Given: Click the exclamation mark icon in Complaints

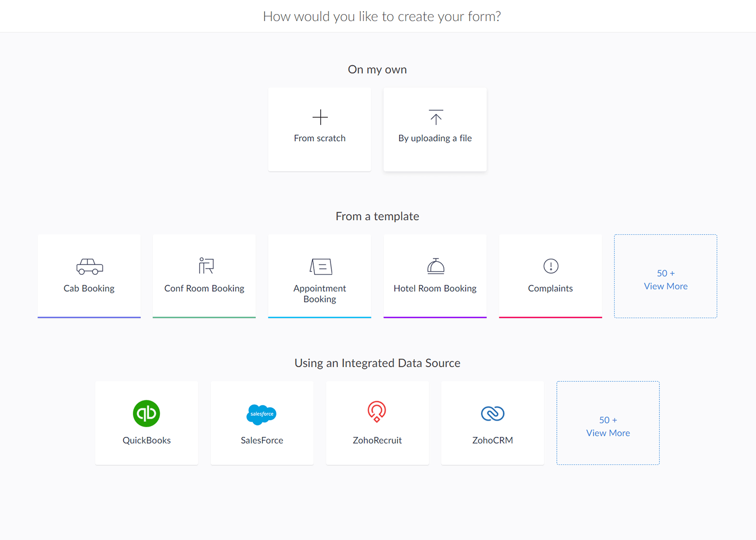Looking at the screenshot, I should pos(550,266).
